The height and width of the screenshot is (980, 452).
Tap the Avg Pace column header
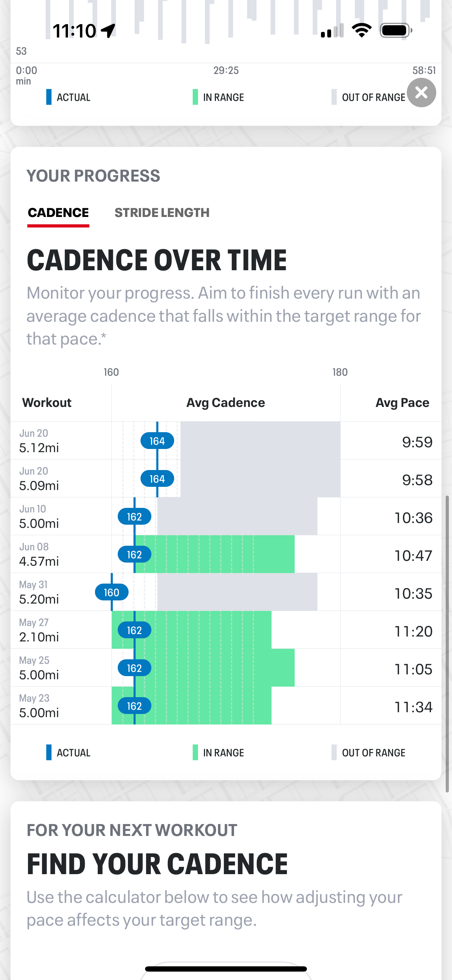(402, 402)
